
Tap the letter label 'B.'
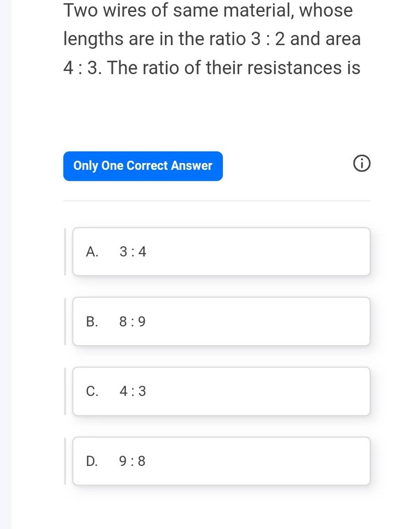(x=92, y=322)
